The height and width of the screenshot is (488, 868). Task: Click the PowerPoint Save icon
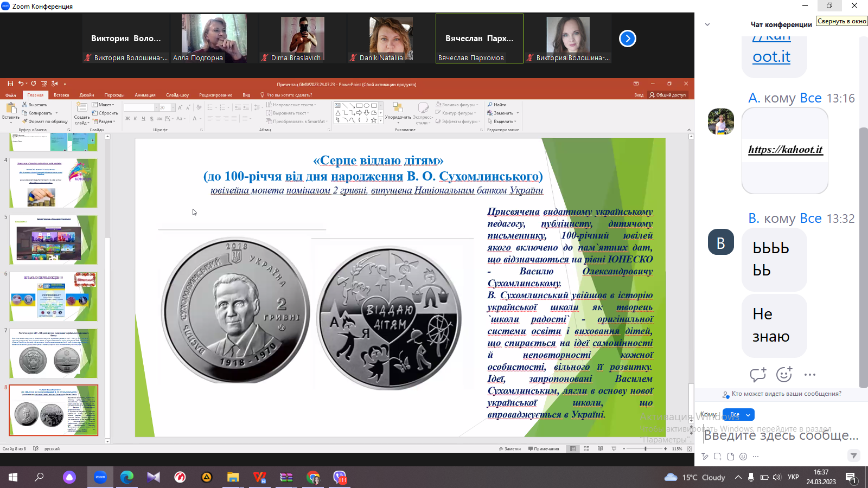tap(10, 84)
